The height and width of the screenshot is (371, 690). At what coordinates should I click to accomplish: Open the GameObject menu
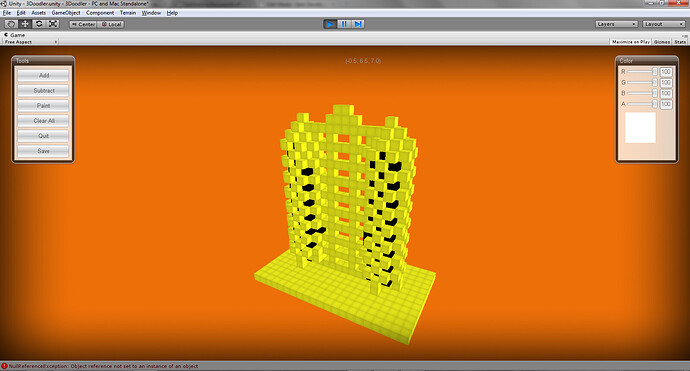point(66,13)
